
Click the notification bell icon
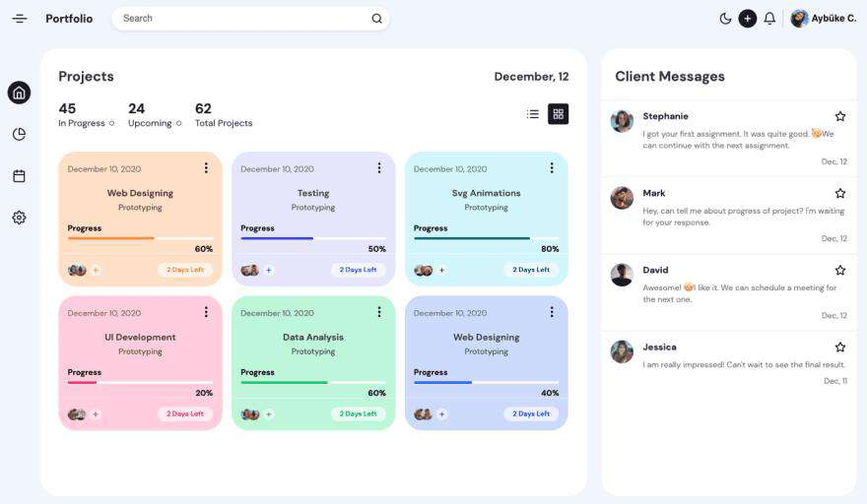point(769,19)
